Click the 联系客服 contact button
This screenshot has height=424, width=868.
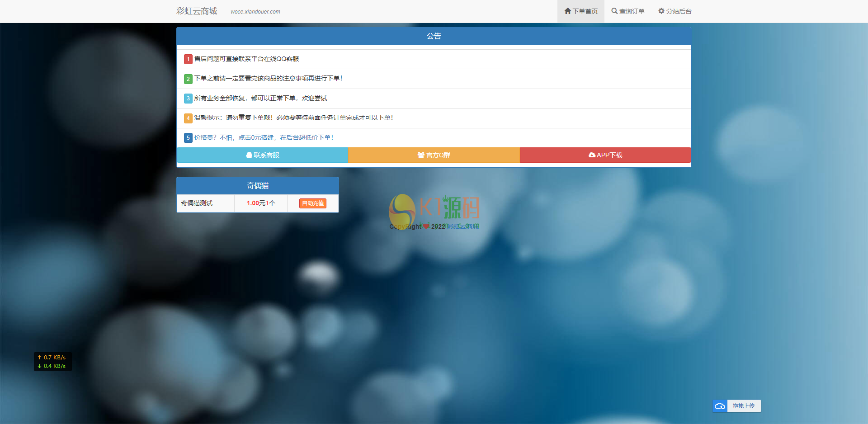tap(262, 155)
